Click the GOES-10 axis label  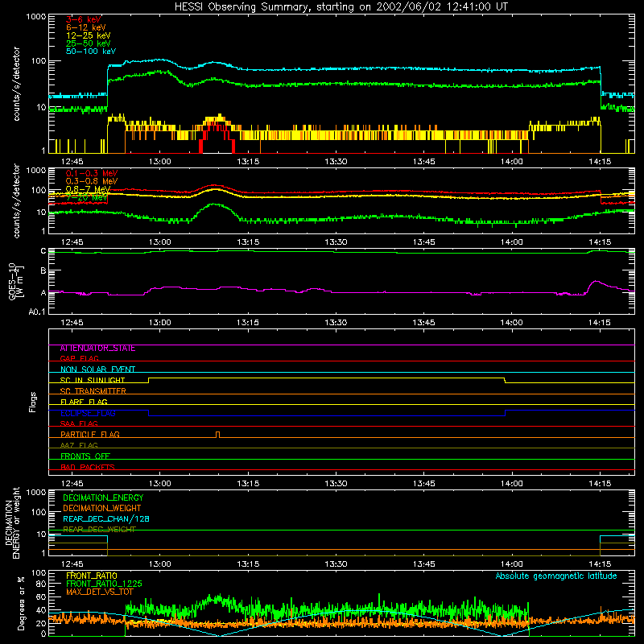[x=16, y=281]
